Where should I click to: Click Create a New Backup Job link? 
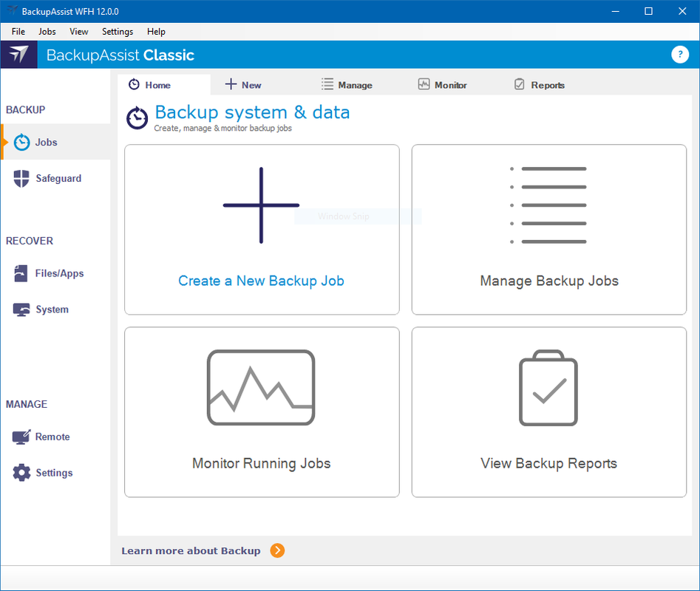(x=261, y=281)
